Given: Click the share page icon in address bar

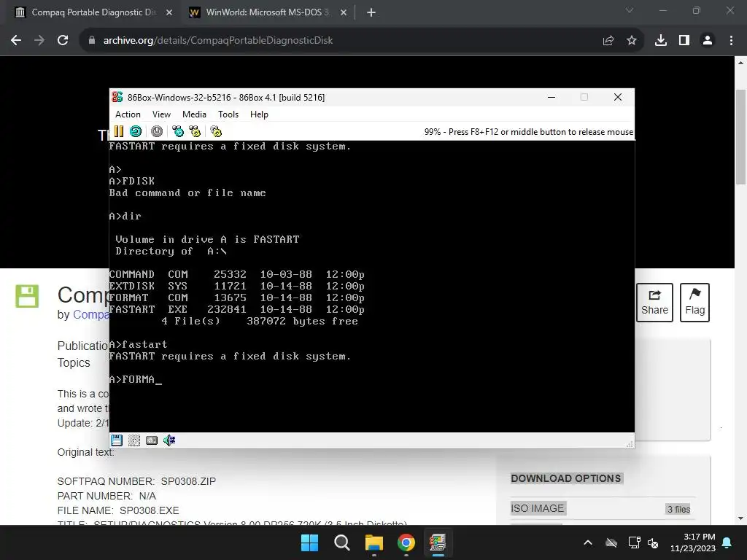Looking at the screenshot, I should coord(608,41).
